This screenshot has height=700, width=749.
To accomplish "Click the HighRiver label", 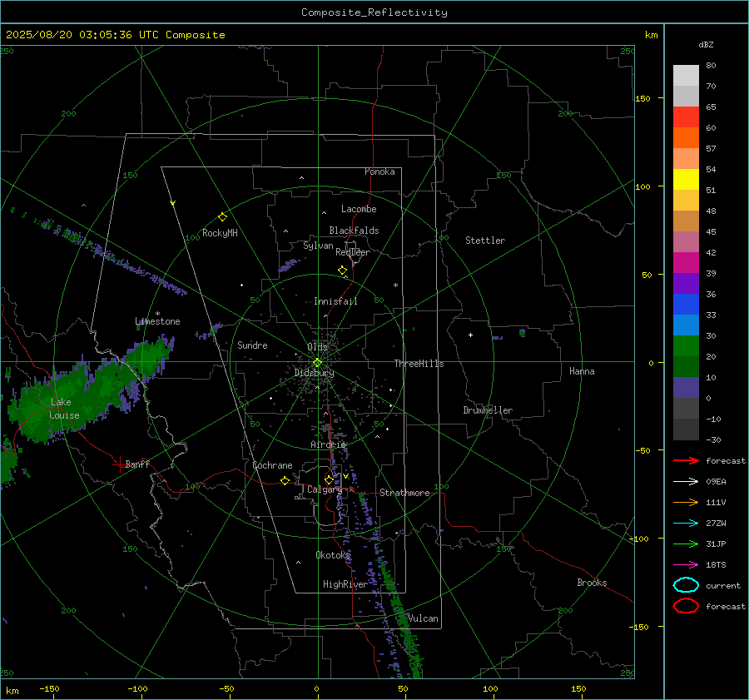I will [x=345, y=584].
